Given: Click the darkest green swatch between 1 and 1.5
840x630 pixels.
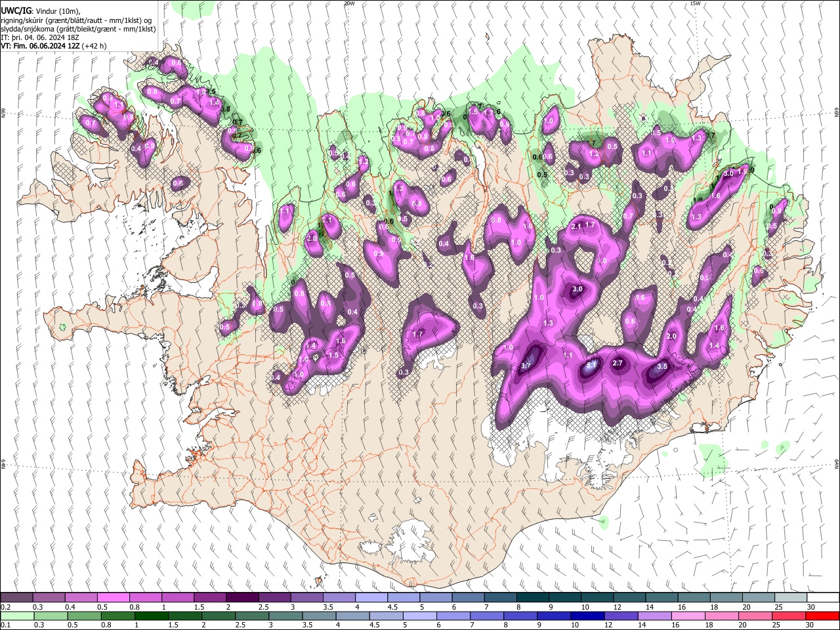Looking at the screenshot, I should pos(151,616).
